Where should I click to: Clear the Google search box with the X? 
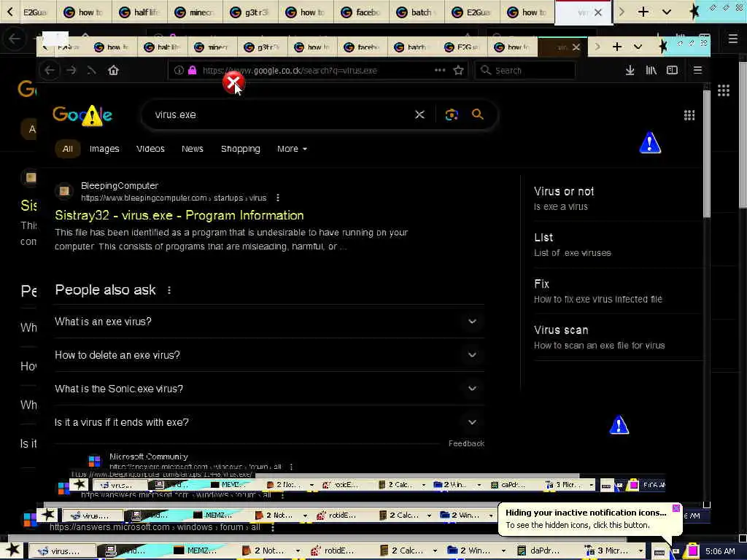click(419, 114)
